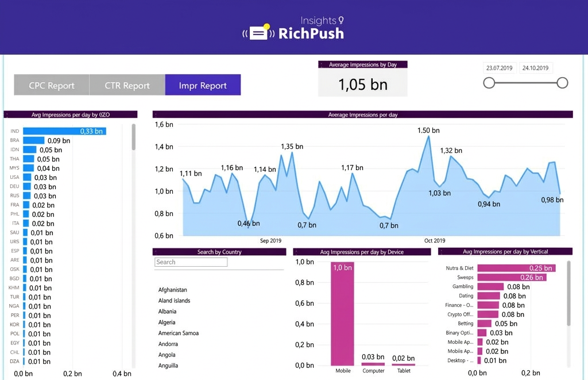Click the Computer device bar

pyautogui.click(x=373, y=364)
